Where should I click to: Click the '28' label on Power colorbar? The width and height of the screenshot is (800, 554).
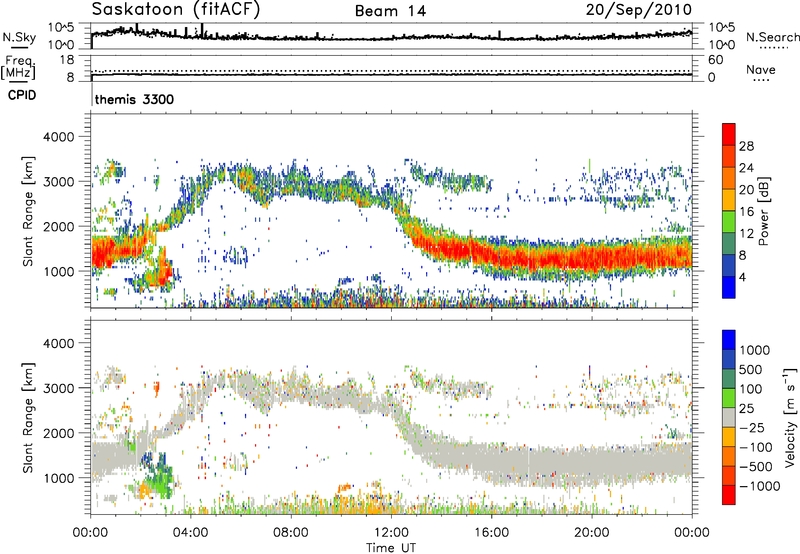(x=746, y=146)
